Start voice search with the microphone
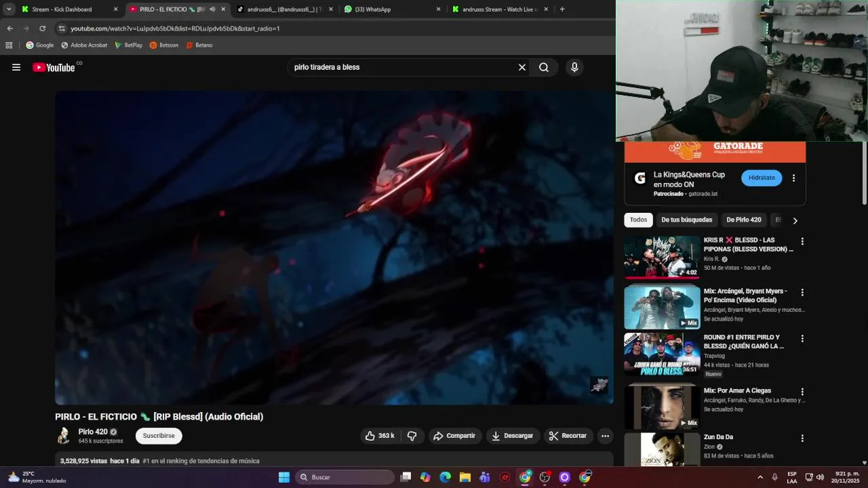 click(574, 67)
